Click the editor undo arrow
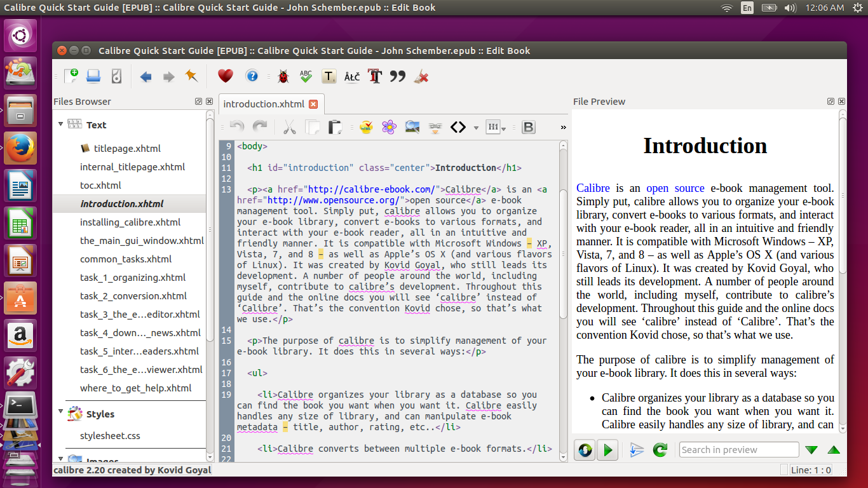868x488 pixels. pos(237,127)
